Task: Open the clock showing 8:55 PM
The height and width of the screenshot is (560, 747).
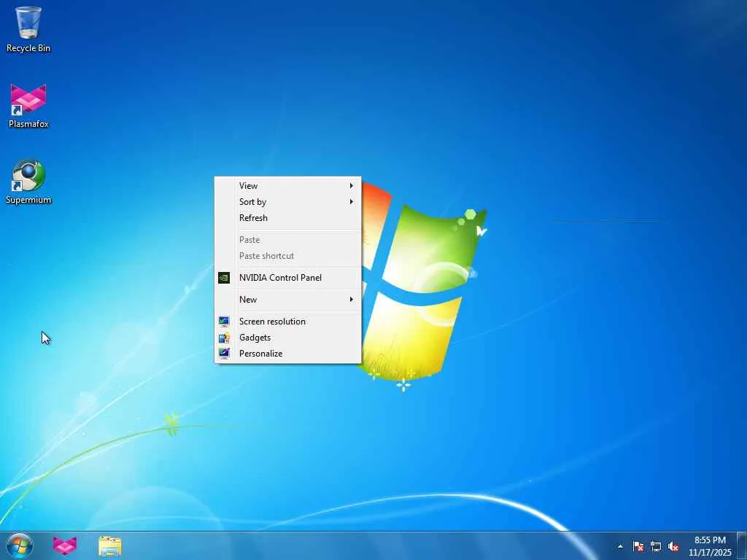Action: (x=710, y=546)
